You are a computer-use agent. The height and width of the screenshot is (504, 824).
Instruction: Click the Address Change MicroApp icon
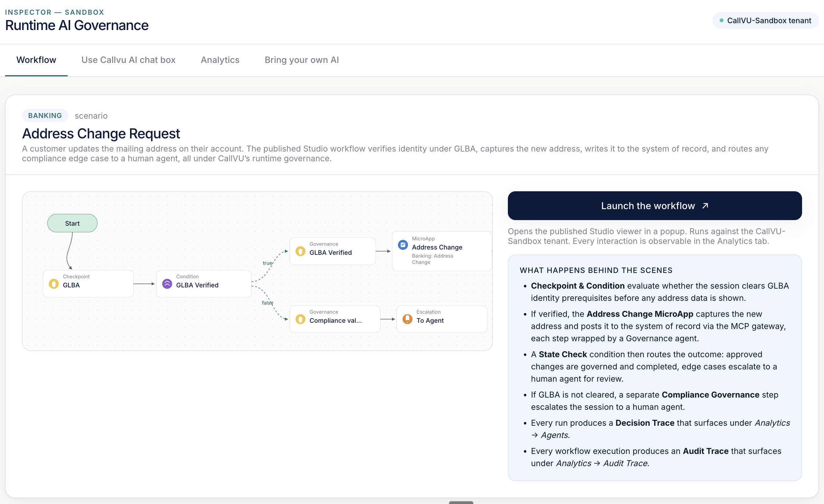tap(403, 245)
